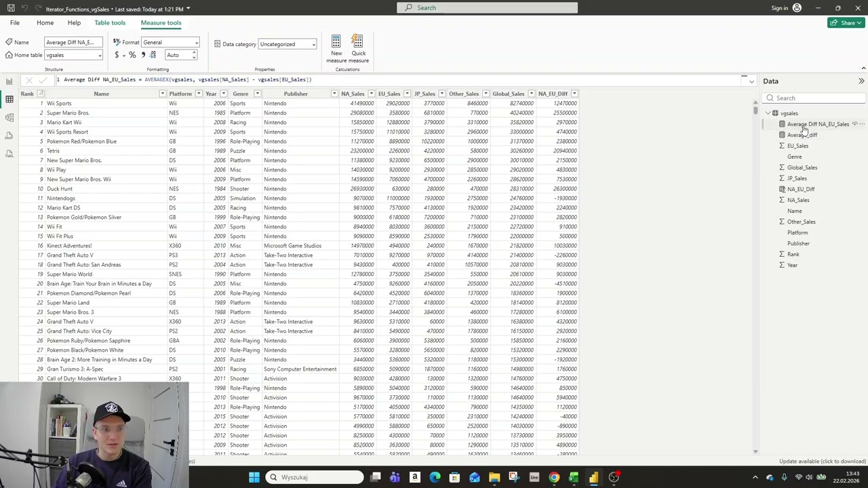Open the Help tab
Screen dimensions: 868x488
point(74,22)
